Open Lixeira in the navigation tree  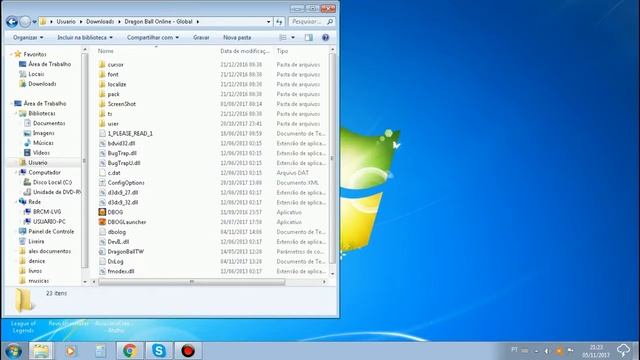pos(36,241)
